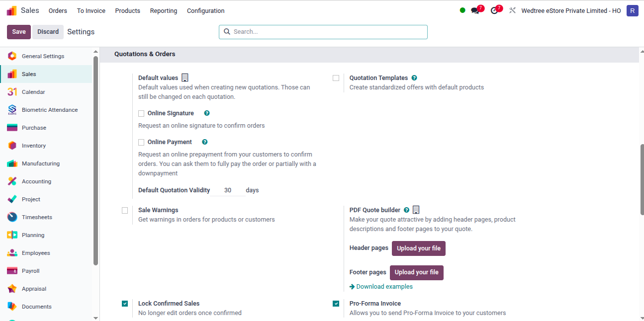Open the Orders menu
This screenshot has height=321, width=644.
click(58, 10)
